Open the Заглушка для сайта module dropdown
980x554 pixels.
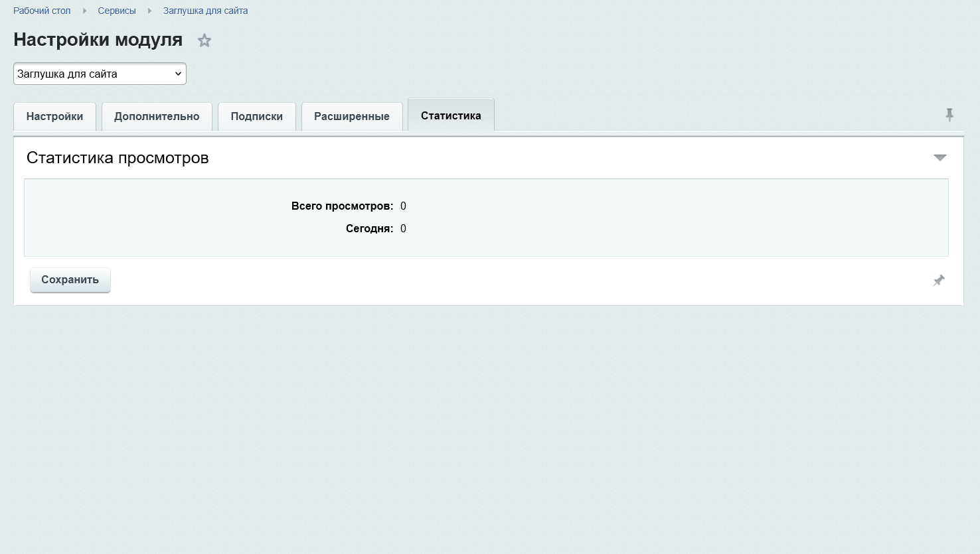(x=100, y=74)
